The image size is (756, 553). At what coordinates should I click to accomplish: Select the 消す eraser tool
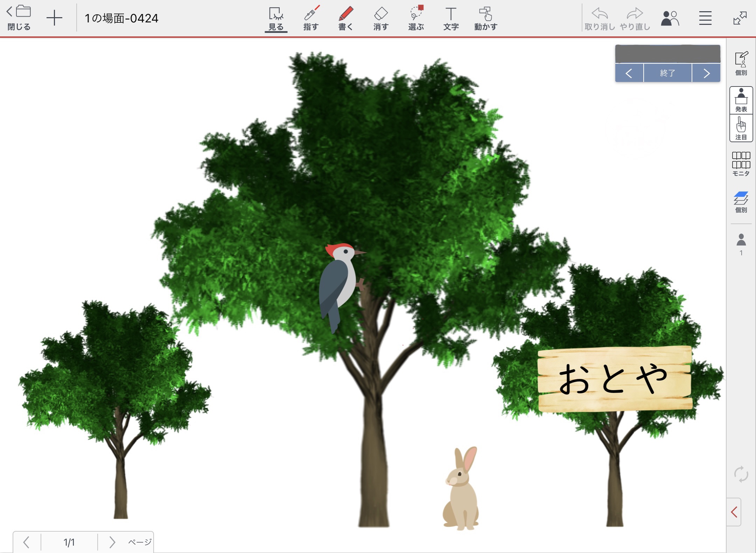point(381,18)
